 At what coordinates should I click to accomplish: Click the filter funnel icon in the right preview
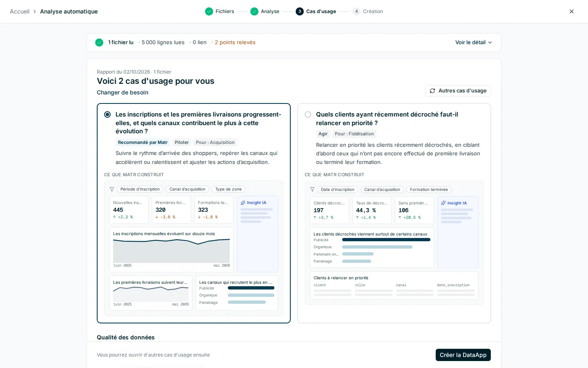pos(312,190)
